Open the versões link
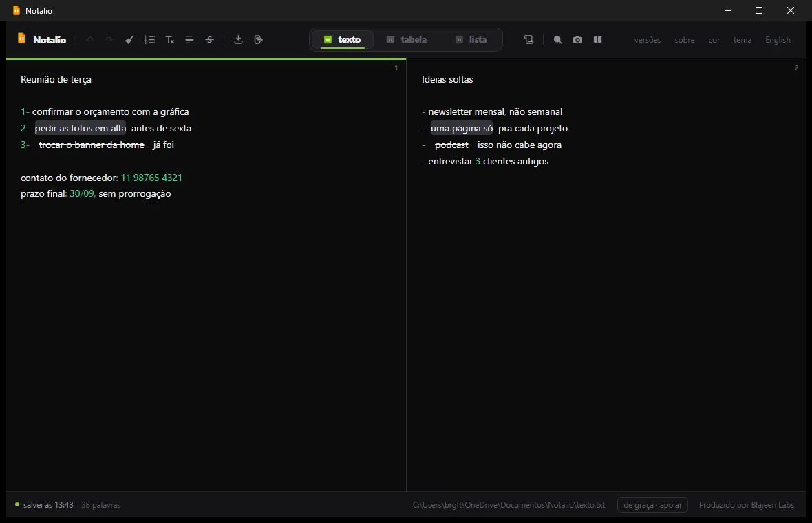812x523 pixels. click(648, 40)
